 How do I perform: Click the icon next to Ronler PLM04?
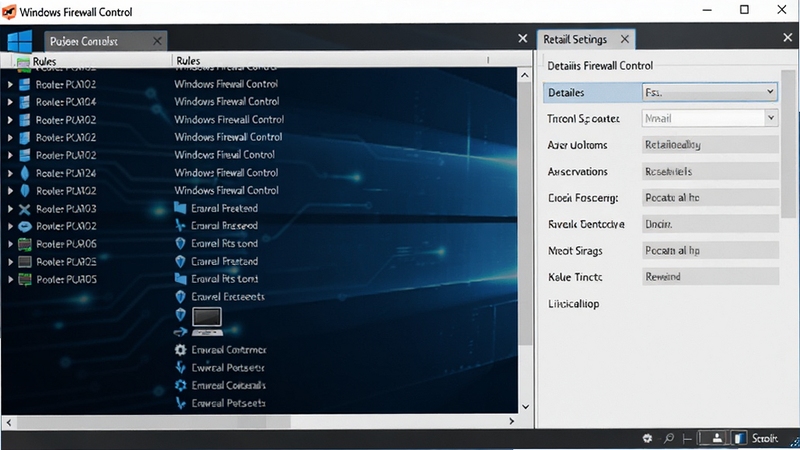[x=24, y=102]
